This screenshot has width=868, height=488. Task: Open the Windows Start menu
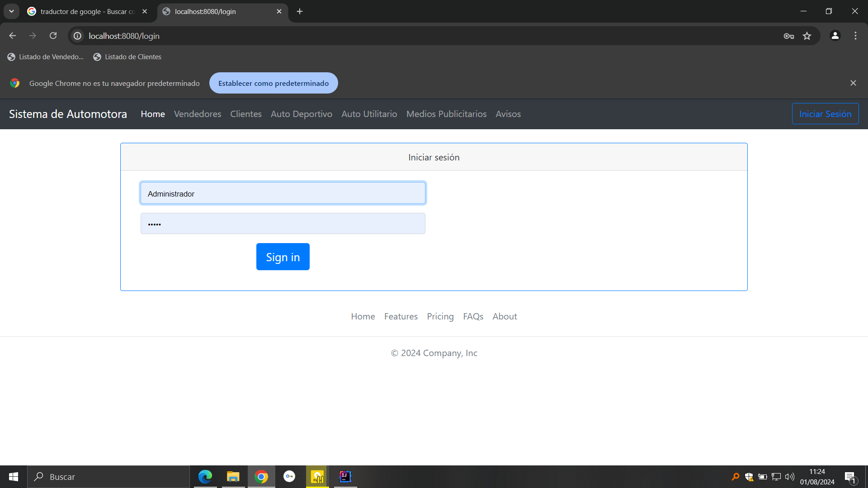point(13,476)
